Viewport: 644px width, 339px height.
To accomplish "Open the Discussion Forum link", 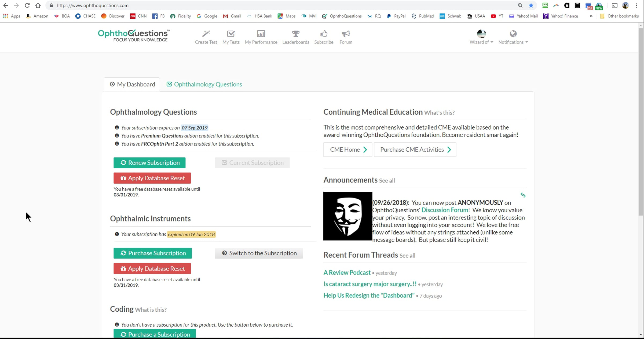I will 445,210.
